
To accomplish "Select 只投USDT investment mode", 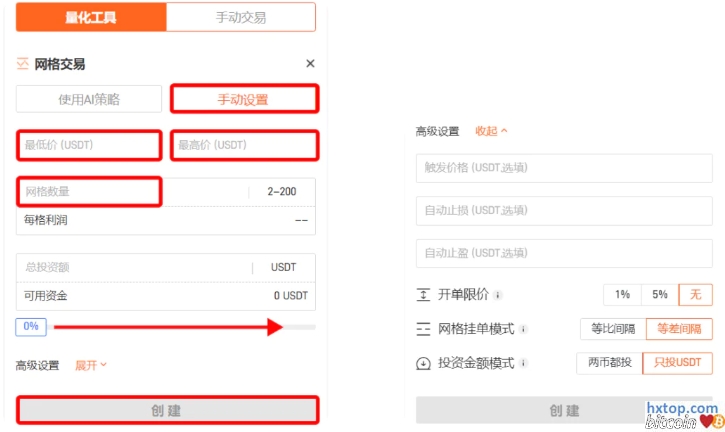I will click(676, 363).
